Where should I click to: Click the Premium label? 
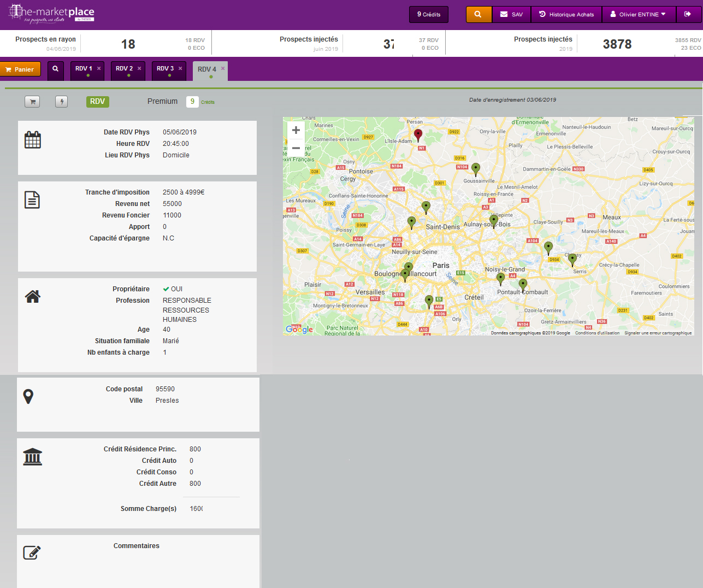point(162,101)
